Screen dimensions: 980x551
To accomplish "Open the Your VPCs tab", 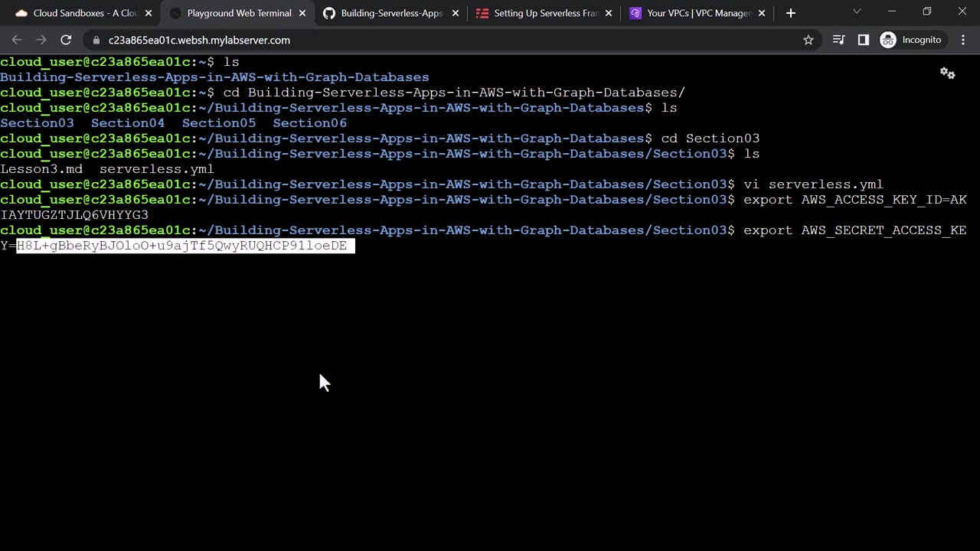I will tap(697, 13).
